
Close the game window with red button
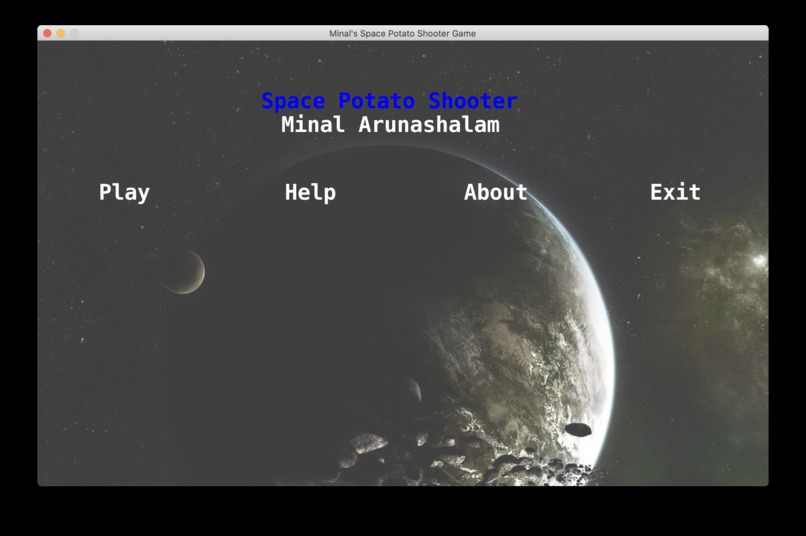tap(47, 33)
